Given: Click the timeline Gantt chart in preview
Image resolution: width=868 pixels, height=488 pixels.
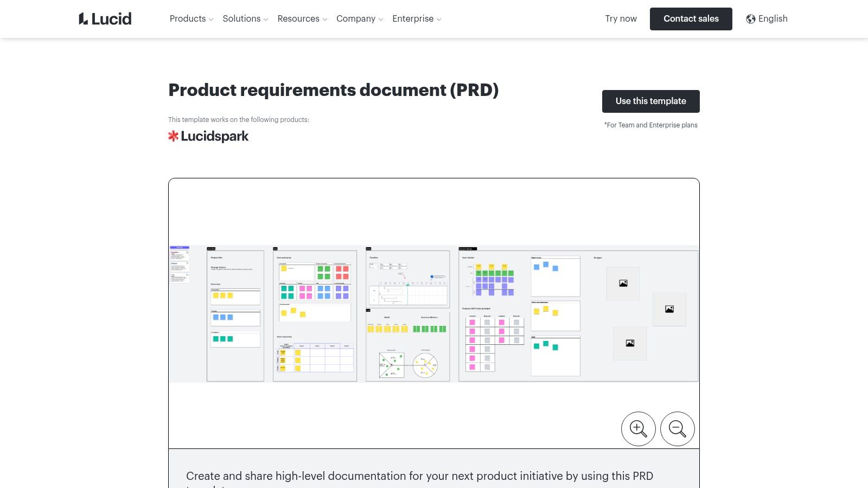Looking at the screenshot, I should pos(408,293).
